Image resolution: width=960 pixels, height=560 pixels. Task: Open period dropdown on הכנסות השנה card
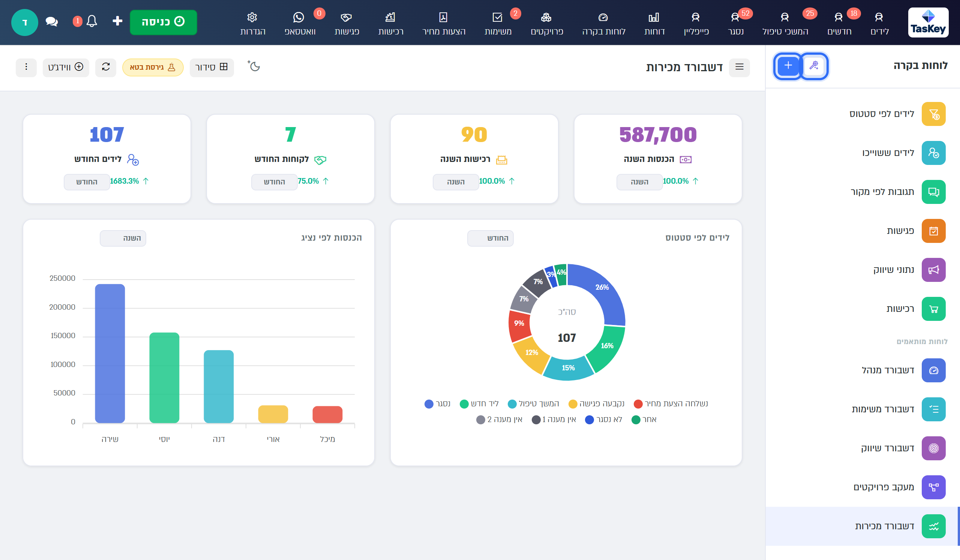[639, 182]
